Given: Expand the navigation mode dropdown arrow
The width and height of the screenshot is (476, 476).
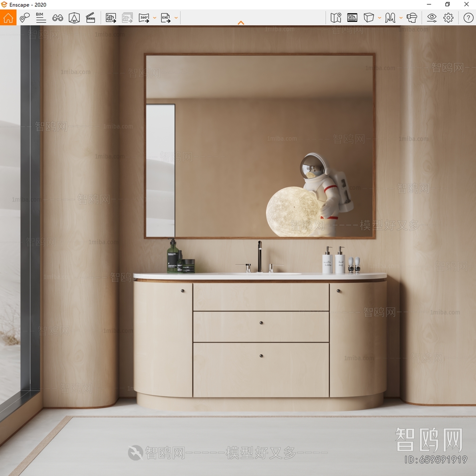Looking at the screenshot, I should click(x=401, y=18).
